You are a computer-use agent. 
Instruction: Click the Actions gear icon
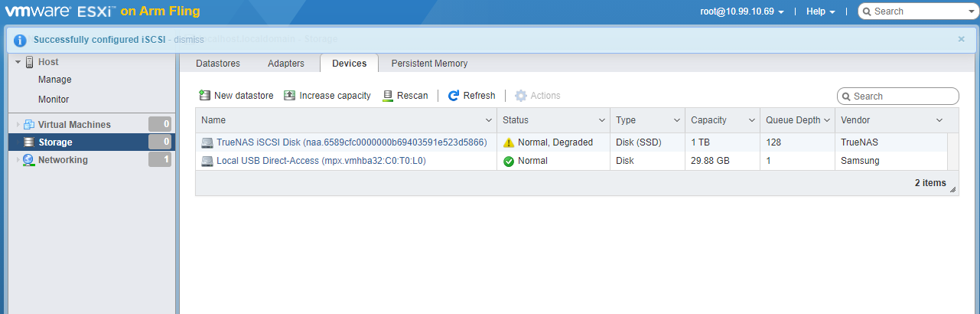(521, 96)
